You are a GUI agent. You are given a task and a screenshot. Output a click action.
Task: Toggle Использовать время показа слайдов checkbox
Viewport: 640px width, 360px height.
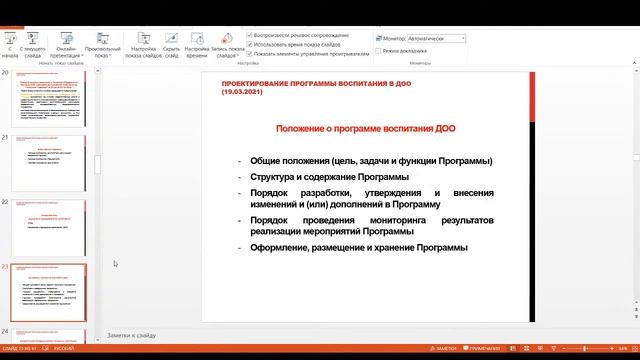click(x=249, y=44)
